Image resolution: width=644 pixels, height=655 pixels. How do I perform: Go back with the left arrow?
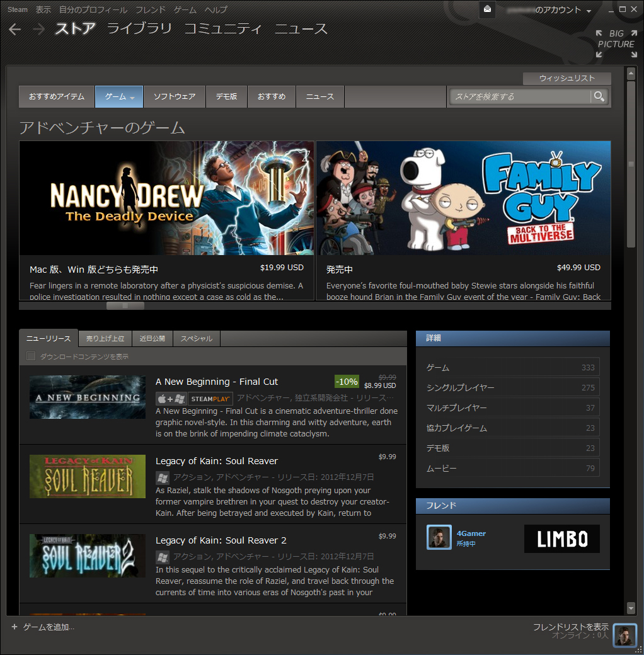click(15, 29)
